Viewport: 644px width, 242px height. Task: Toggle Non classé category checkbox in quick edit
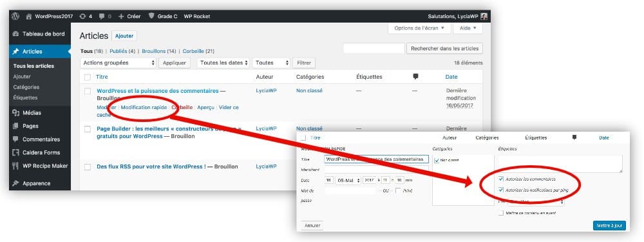[x=437, y=160]
